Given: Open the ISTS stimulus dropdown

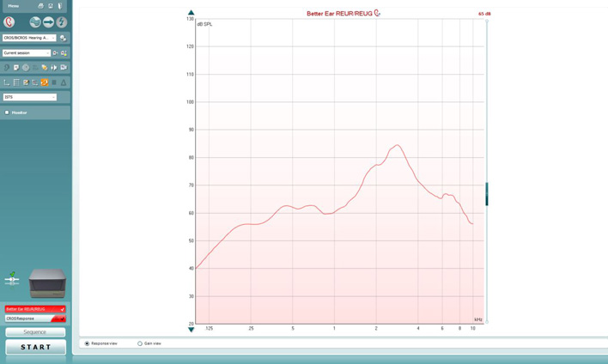Looking at the screenshot, I should [x=30, y=97].
